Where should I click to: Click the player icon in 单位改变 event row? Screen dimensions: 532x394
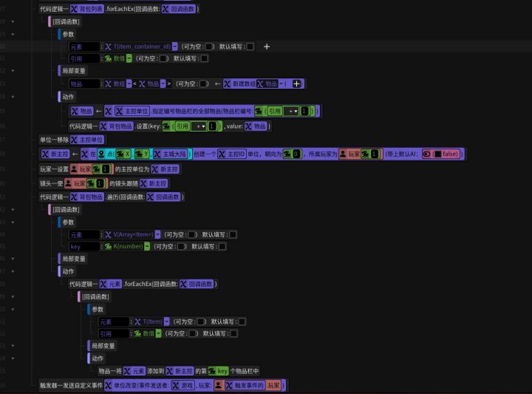click(219, 385)
